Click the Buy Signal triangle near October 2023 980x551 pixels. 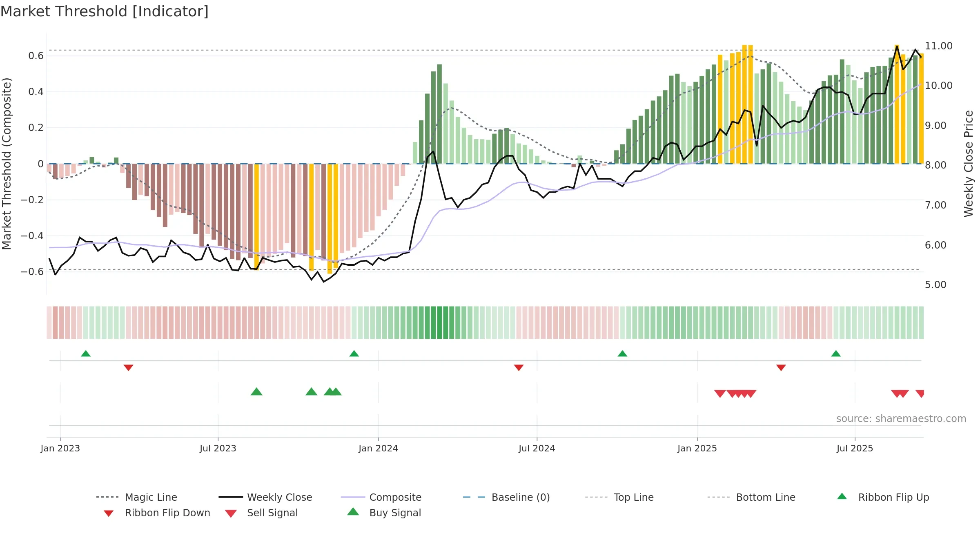312,391
